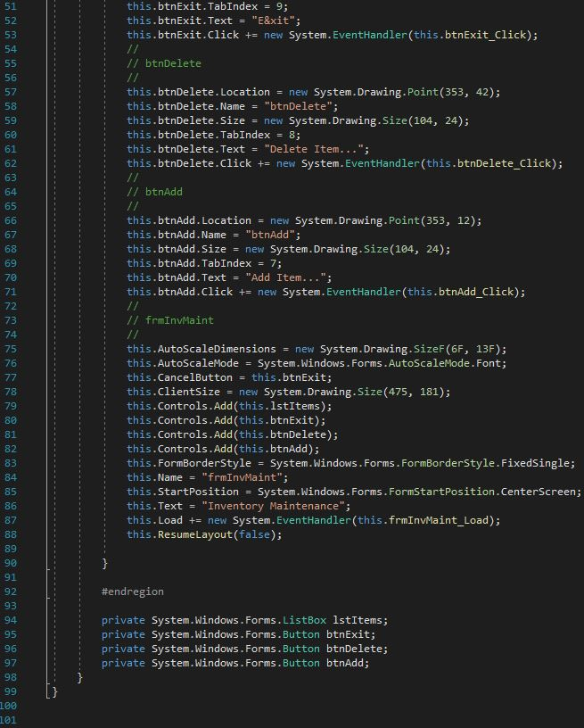Click line number 51 in the gutter
Screen dimensions: 584x728
(10, 6)
